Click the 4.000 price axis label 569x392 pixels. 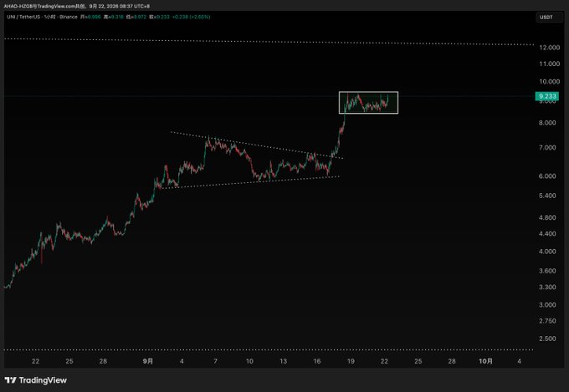pyautogui.click(x=547, y=252)
